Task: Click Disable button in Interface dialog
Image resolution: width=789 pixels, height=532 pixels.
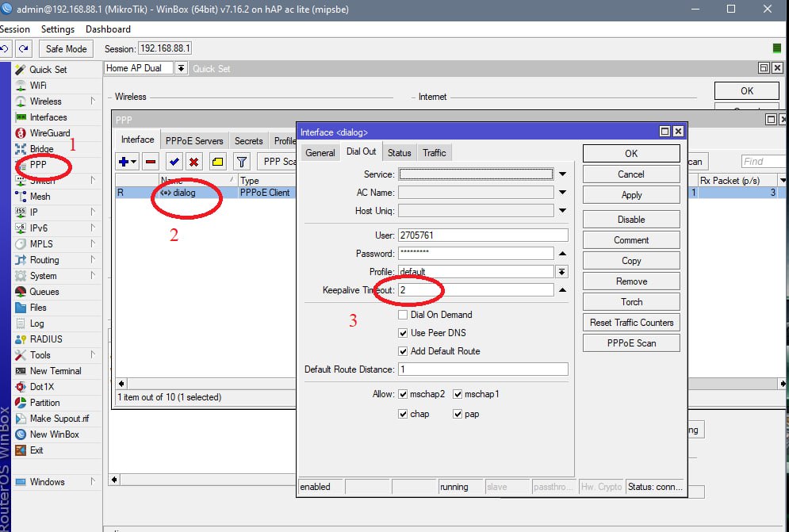Action: click(x=631, y=220)
